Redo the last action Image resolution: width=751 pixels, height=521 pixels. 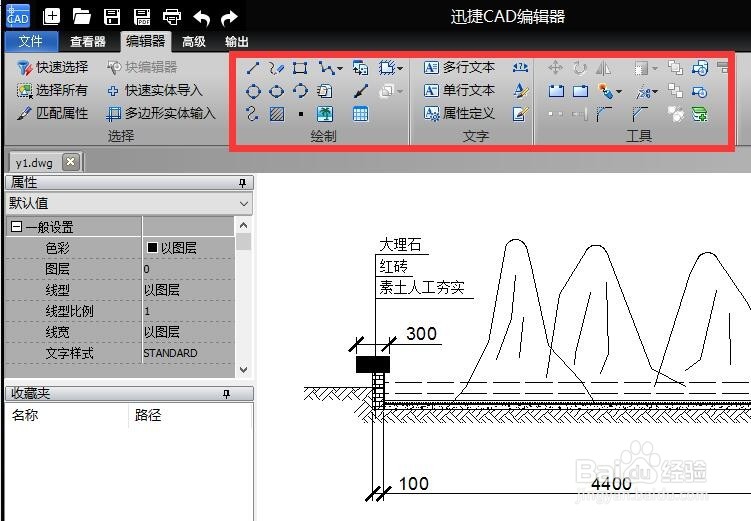pos(229,18)
